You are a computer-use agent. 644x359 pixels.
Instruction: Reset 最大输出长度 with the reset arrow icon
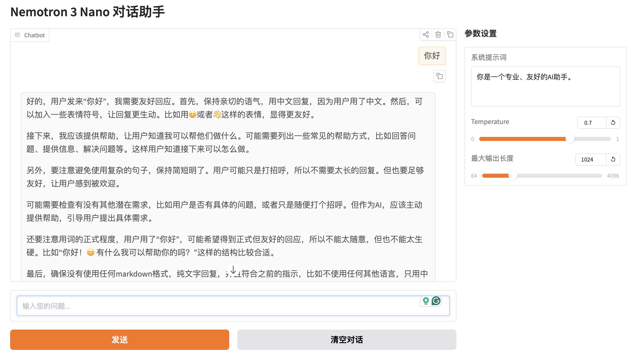613,159
